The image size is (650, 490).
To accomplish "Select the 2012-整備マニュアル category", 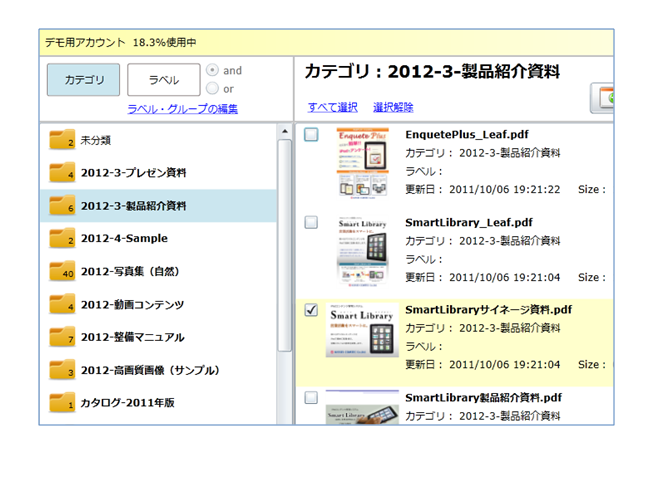I will (159, 337).
